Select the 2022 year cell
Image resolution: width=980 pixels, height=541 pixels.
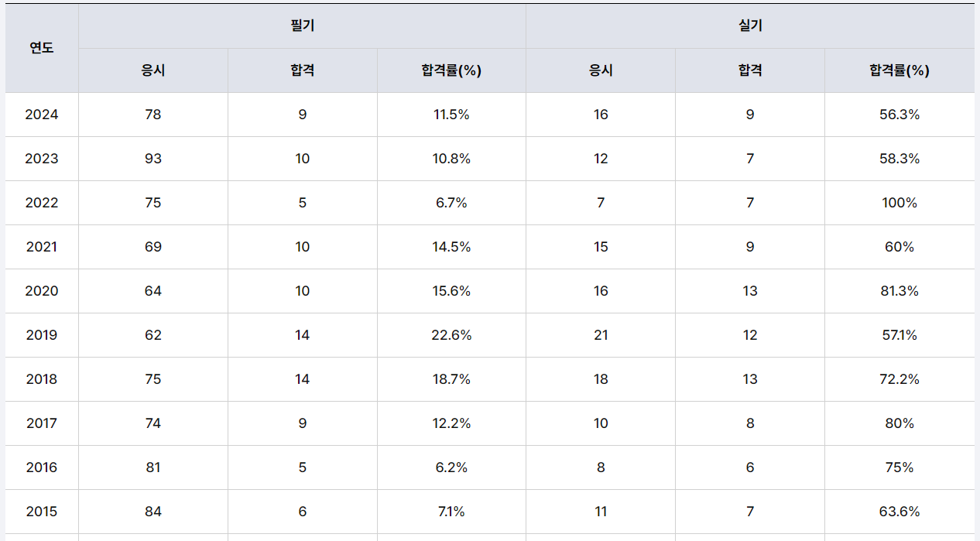(x=42, y=203)
